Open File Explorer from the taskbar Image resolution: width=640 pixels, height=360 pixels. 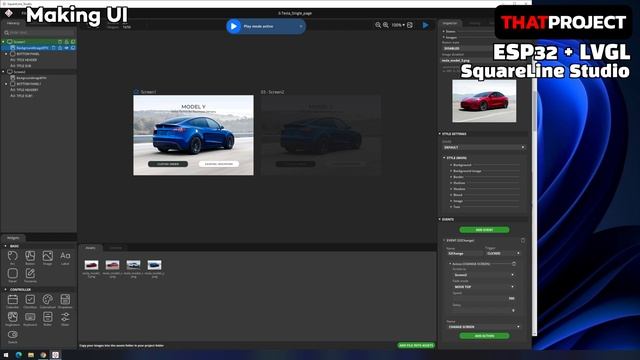point(31,355)
